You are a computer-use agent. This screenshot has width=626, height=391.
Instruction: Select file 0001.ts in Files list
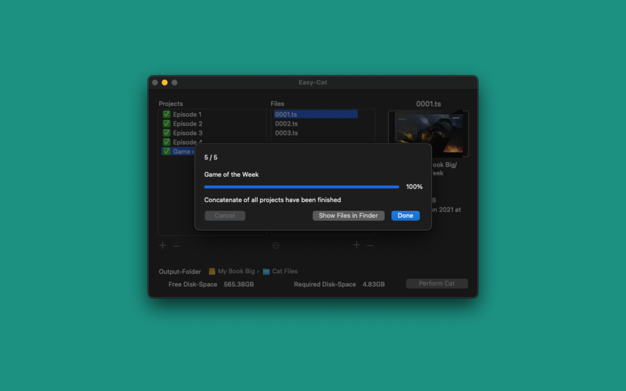[315, 114]
